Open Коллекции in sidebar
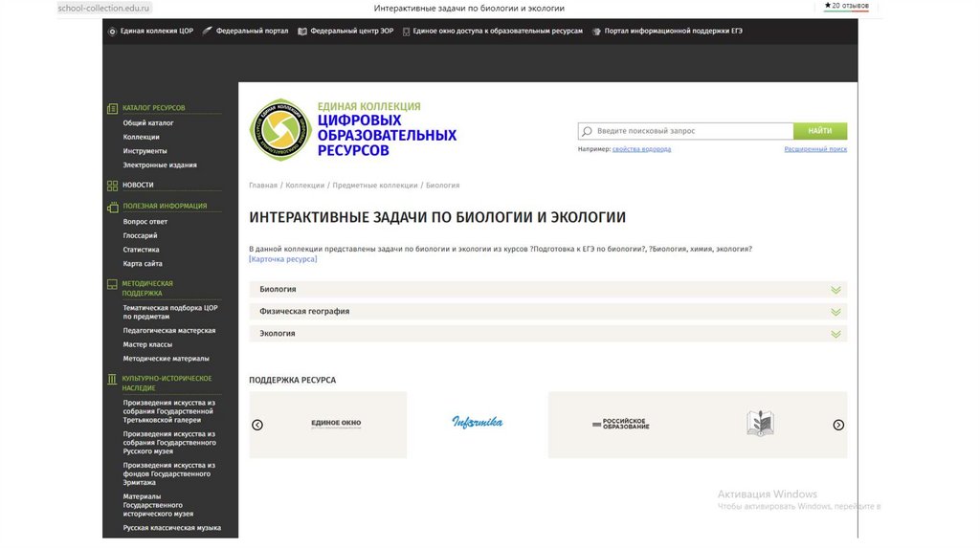This screenshot has width=980, height=549. tap(142, 137)
